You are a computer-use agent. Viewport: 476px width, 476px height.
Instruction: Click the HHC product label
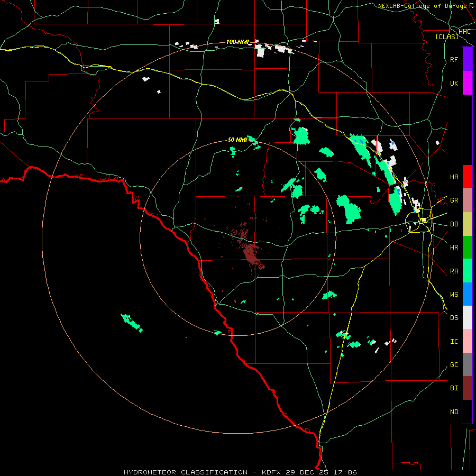[x=464, y=32]
